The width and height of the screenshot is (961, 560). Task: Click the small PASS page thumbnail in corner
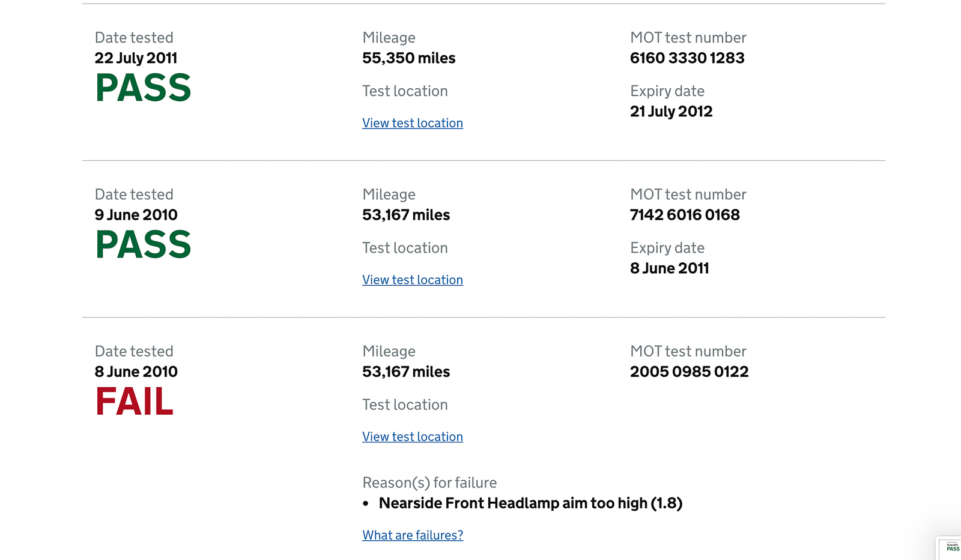tap(951, 548)
